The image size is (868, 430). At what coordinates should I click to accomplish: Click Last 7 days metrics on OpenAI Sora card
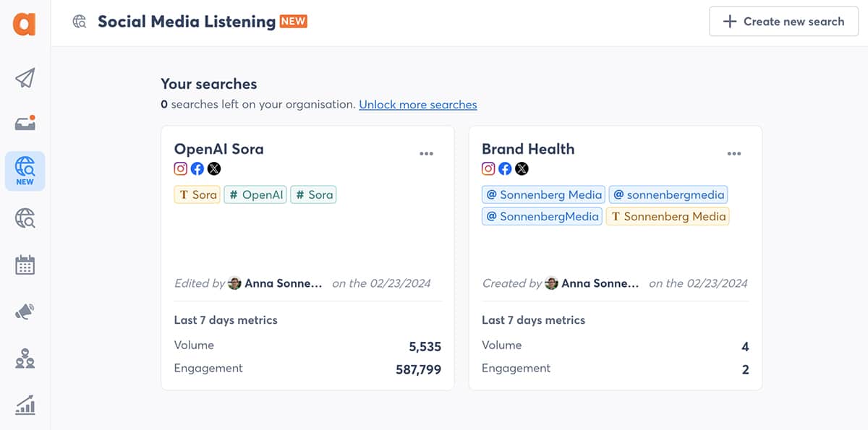[226, 319]
